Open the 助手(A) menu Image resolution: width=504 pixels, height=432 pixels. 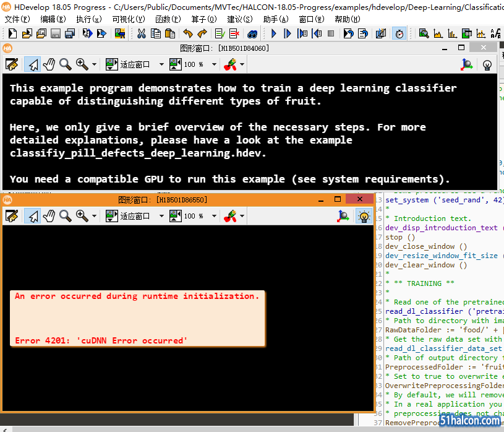pos(276,19)
